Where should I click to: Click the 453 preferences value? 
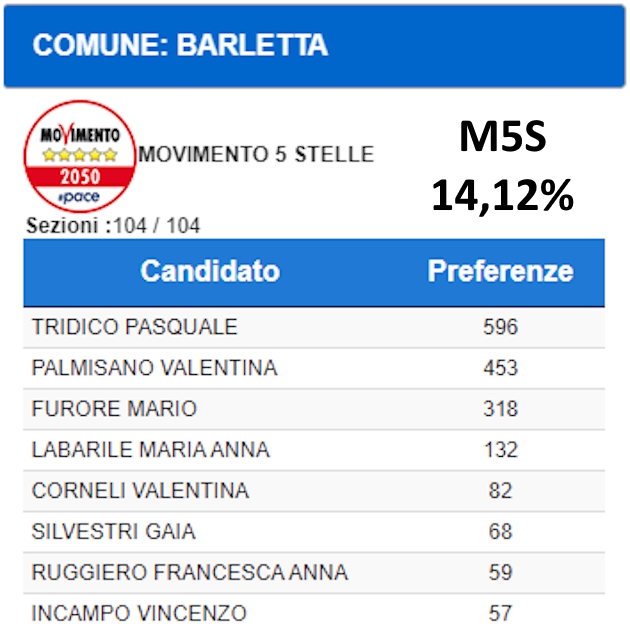tap(501, 368)
